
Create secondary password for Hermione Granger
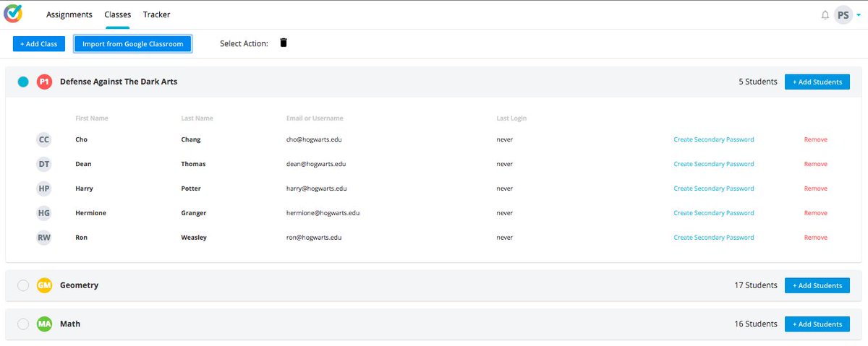click(x=714, y=213)
